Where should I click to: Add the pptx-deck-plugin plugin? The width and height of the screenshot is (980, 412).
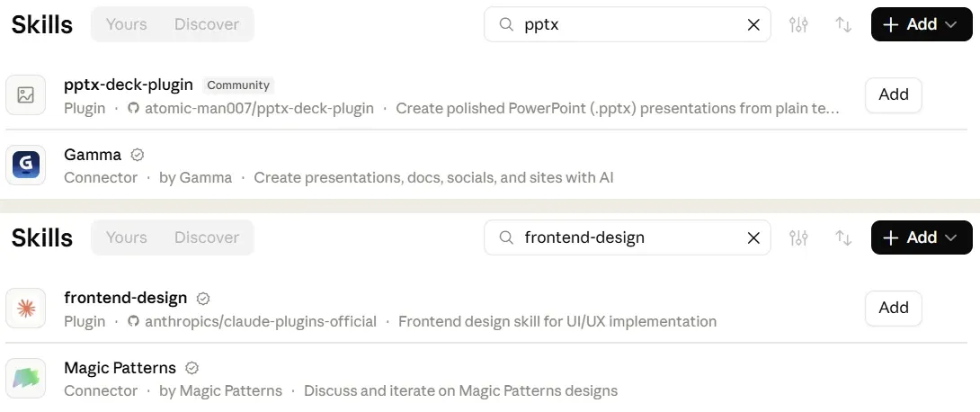893,95
